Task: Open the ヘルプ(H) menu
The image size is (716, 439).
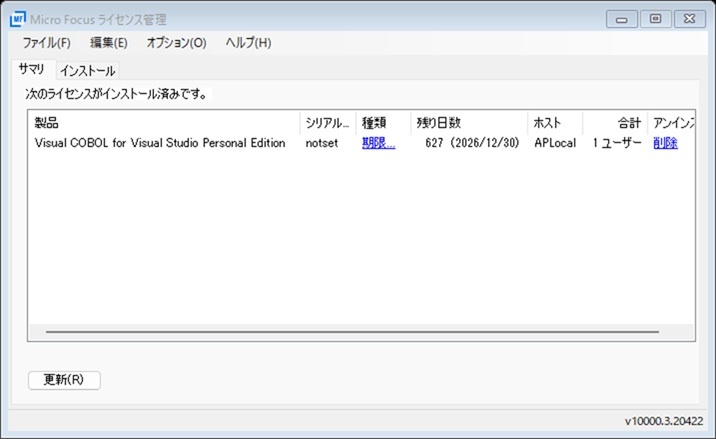Action: pyautogui.click(x=248, y=43)
